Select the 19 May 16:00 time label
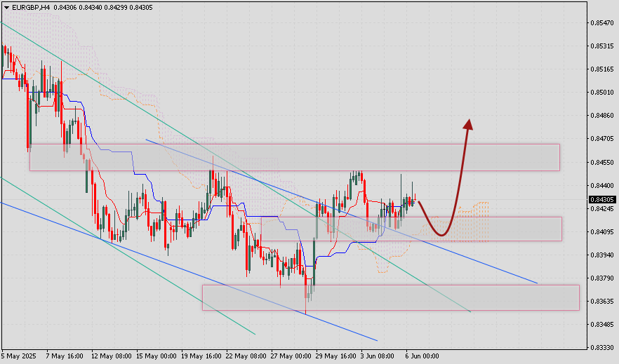619x364 pixels. click(x=201, y=356)
